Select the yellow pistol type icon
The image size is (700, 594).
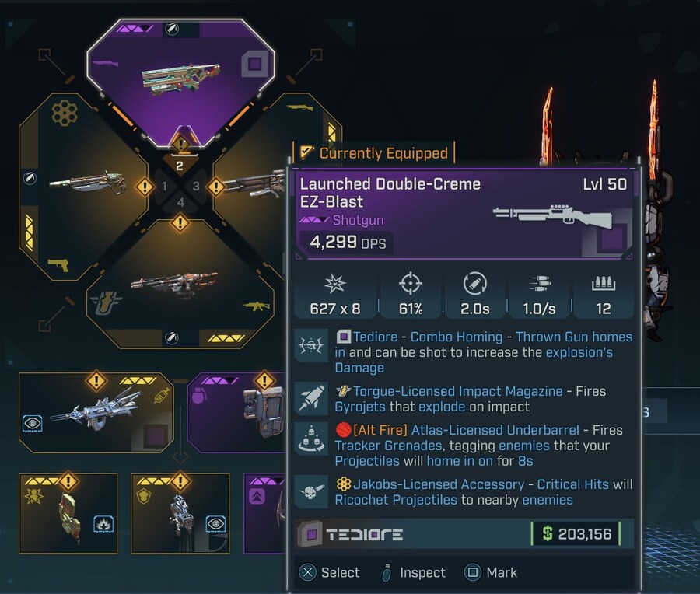(x=58, y=265)
